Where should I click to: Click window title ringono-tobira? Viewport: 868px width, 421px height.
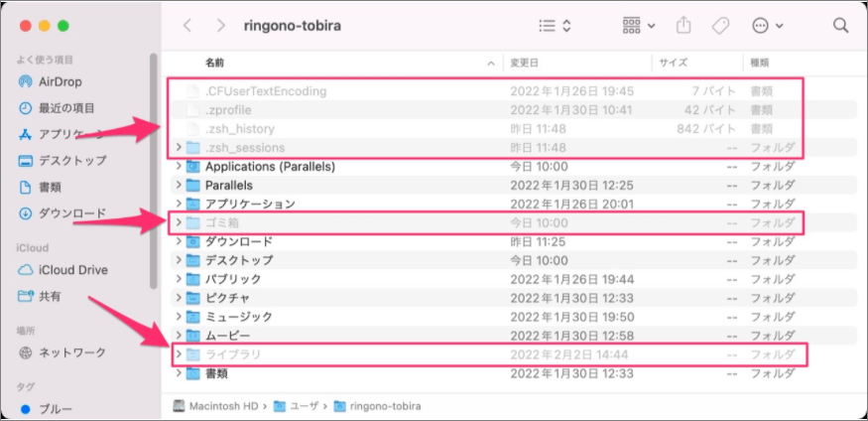292,26
